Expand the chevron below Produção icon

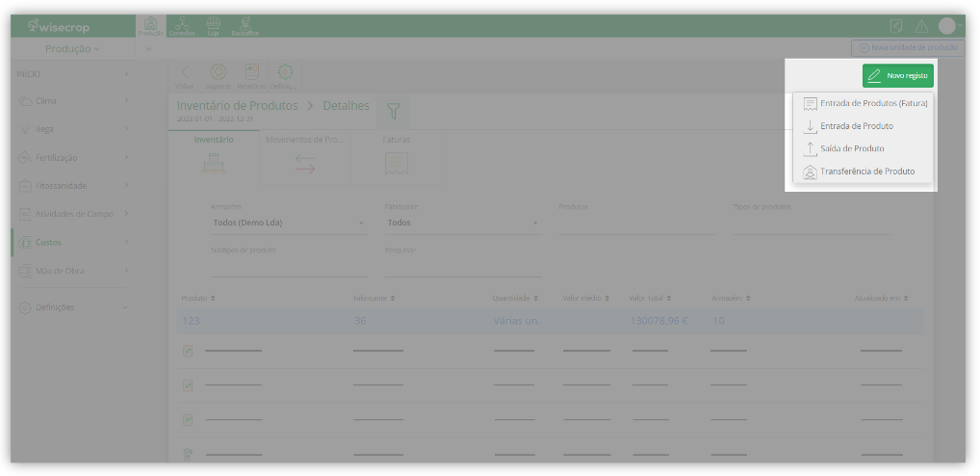click(x=149, y=49)
